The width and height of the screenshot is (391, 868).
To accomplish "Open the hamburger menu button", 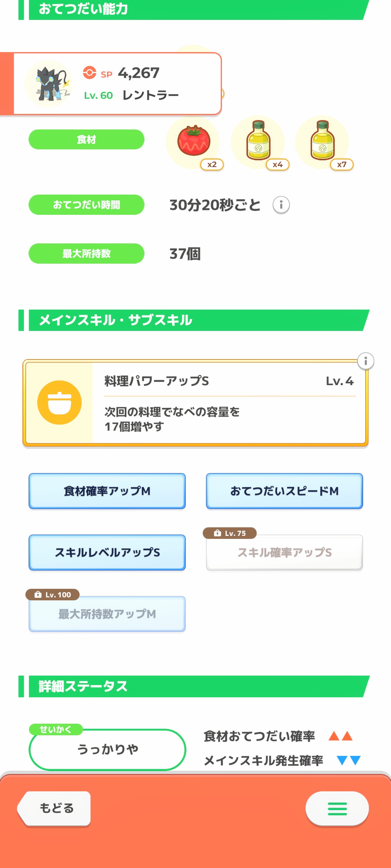I will [337, 809].
